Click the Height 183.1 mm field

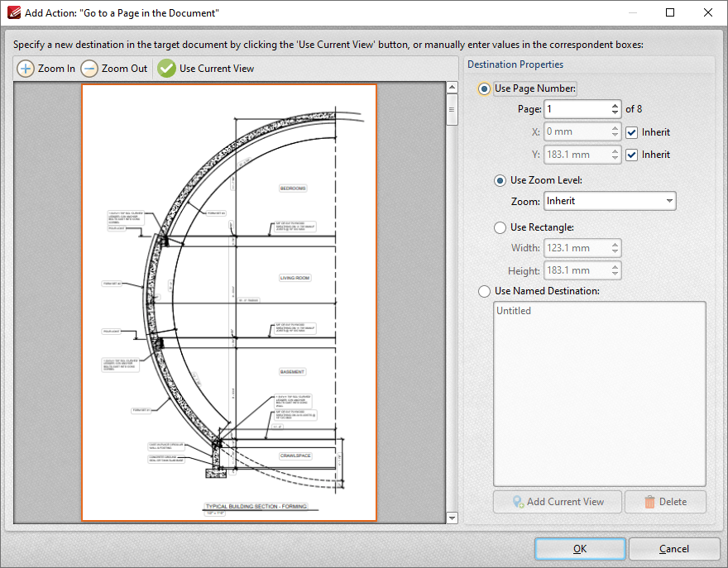click(x=577, y=270)
